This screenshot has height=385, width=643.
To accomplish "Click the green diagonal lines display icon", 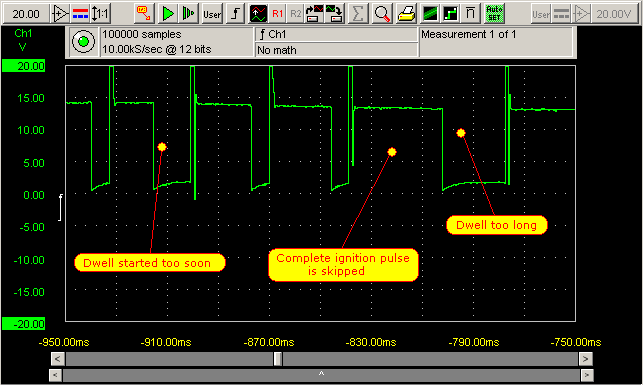I will tap(430, 14).
